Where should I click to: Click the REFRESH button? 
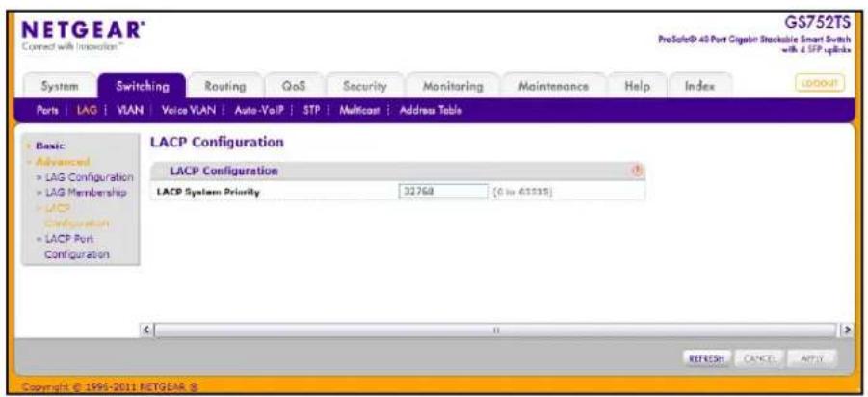pyautogui.click(x=709, y=358)
